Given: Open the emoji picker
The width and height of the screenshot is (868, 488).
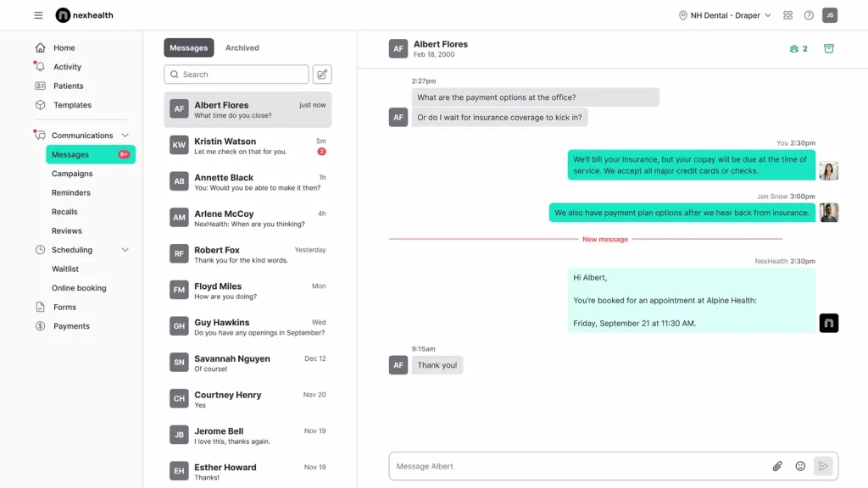Looking at the screenshot, I should point(800,466).
